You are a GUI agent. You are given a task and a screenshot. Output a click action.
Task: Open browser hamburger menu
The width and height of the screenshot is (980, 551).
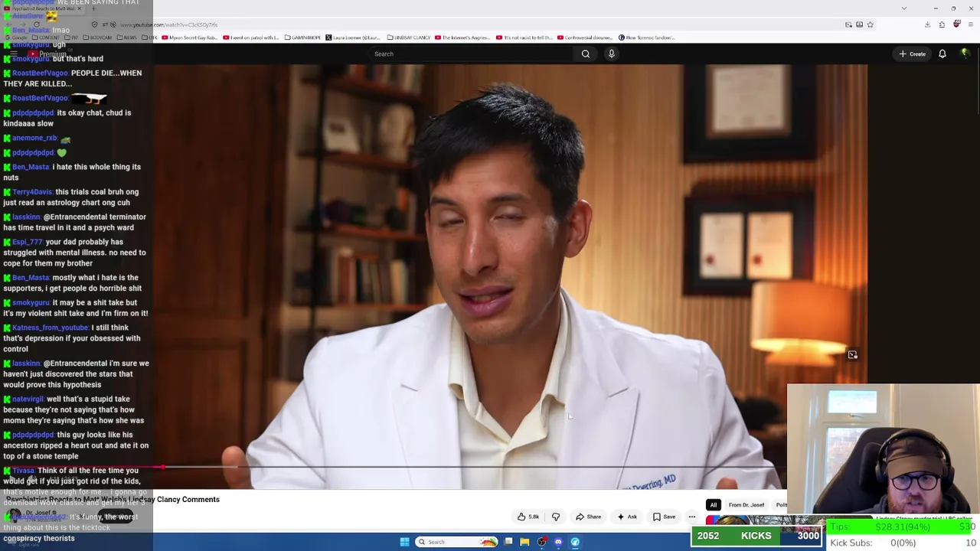970,24
